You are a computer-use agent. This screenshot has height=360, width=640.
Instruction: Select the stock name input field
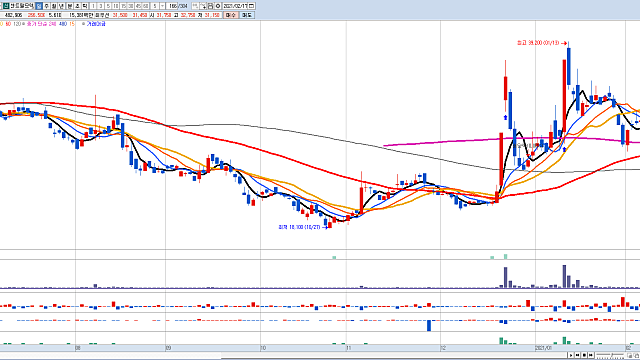tap(22, 6)
